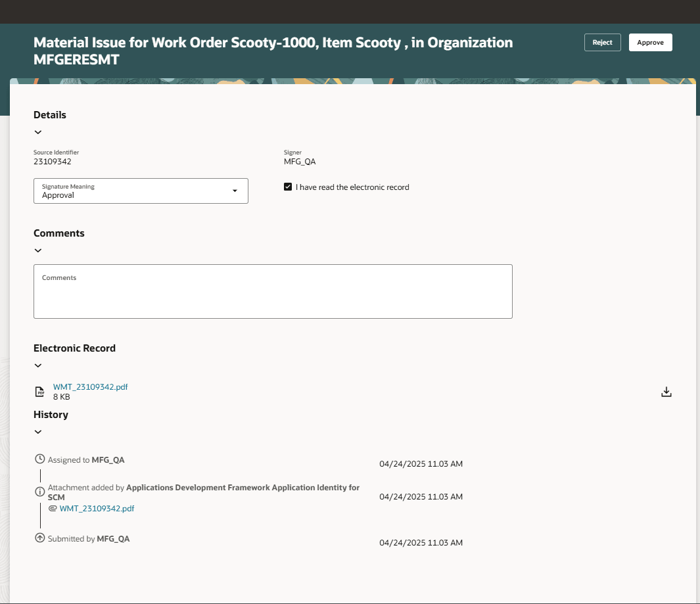Click the caret arrow in the Signature Meaning field
Viewport: 700px width, 604px height.
[235, 191]
